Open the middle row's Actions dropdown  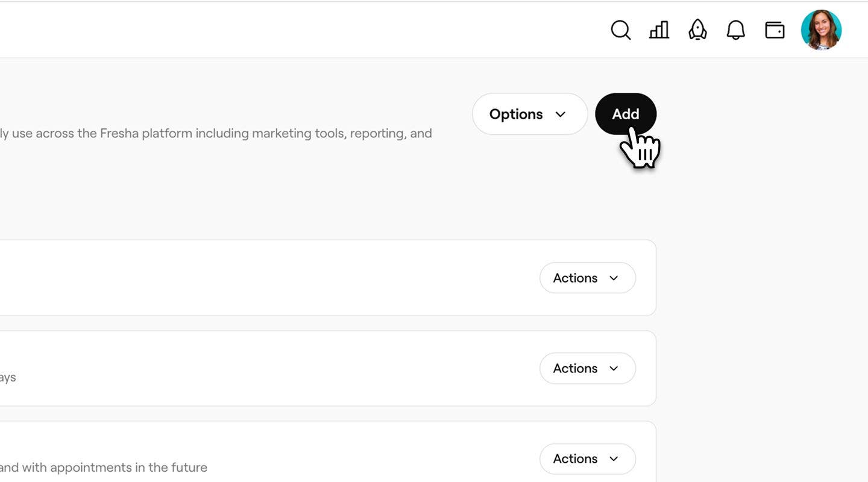pos(587,368)
